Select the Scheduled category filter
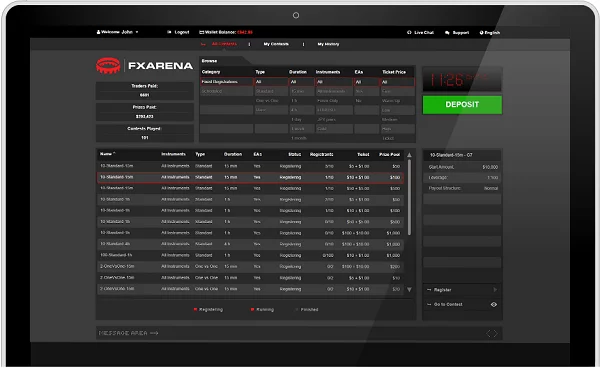 pos(227,91)
